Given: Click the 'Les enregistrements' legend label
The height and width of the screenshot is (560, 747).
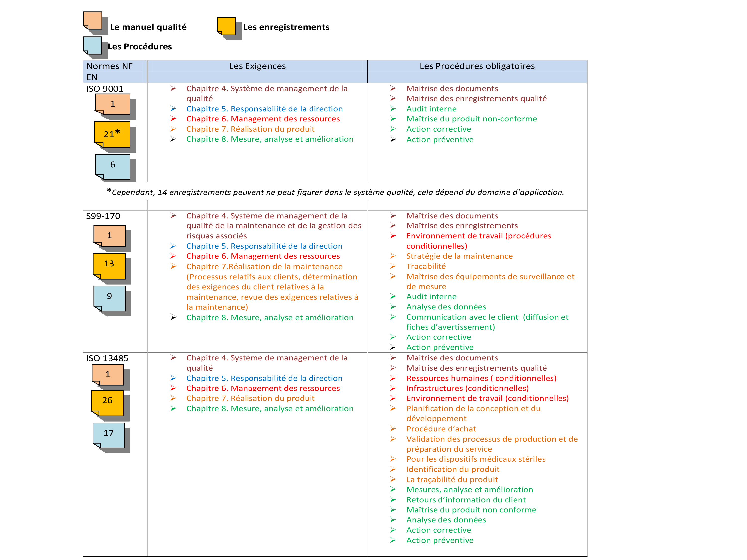Looking at the screenshot, I should click(x=286, y=27).
